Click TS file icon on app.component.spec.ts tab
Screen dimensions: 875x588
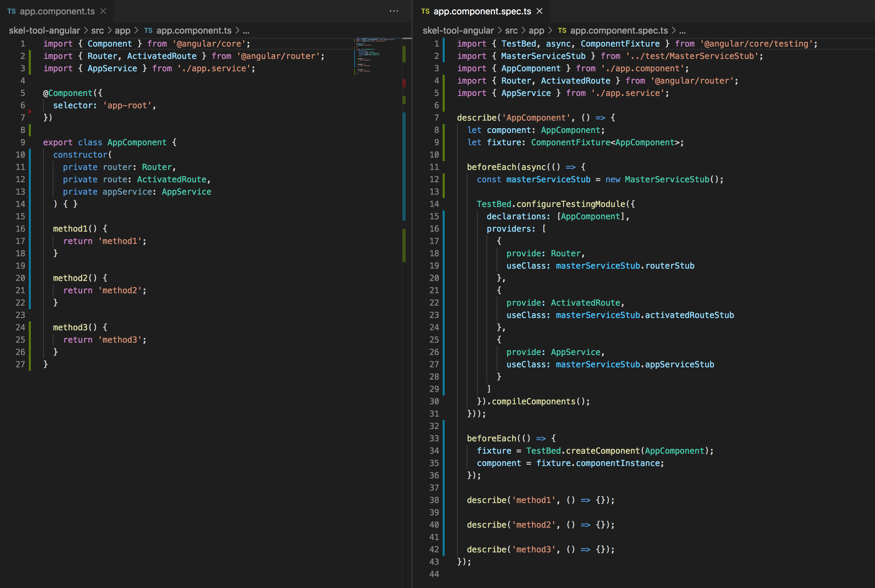(425, 11)
